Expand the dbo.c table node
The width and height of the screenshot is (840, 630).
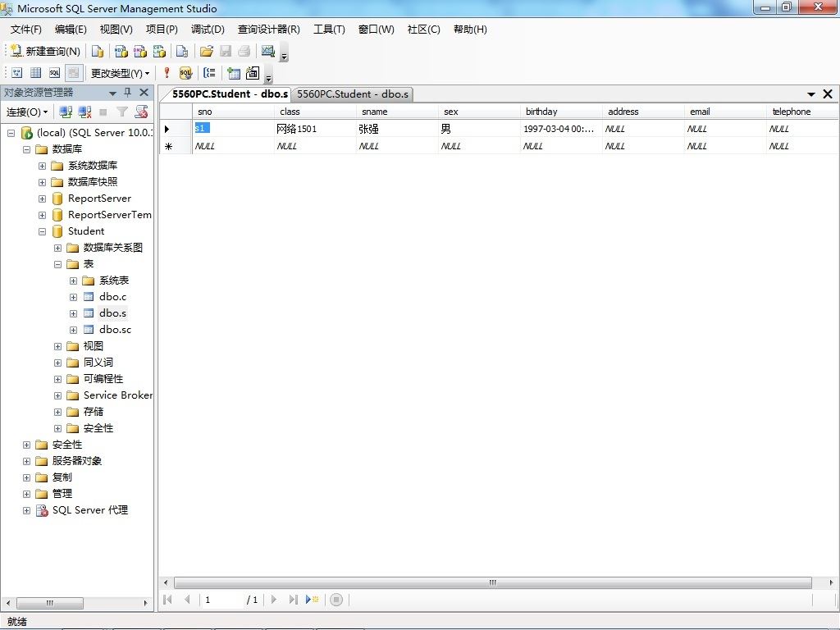[73, 297]
